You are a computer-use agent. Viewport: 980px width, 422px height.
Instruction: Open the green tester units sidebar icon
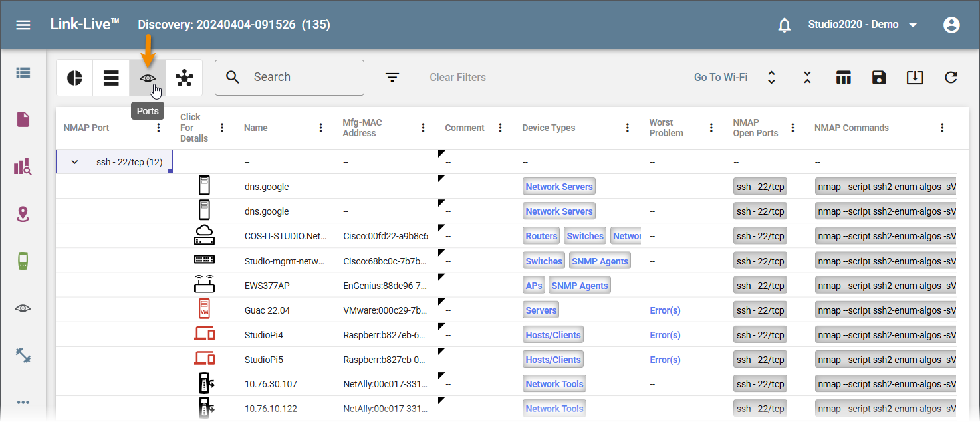23,261
